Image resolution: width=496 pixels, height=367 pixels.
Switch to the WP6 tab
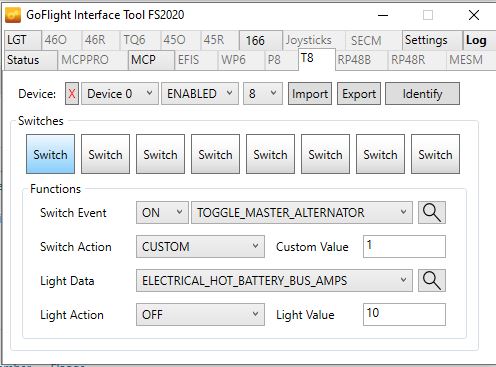(241, 60)
